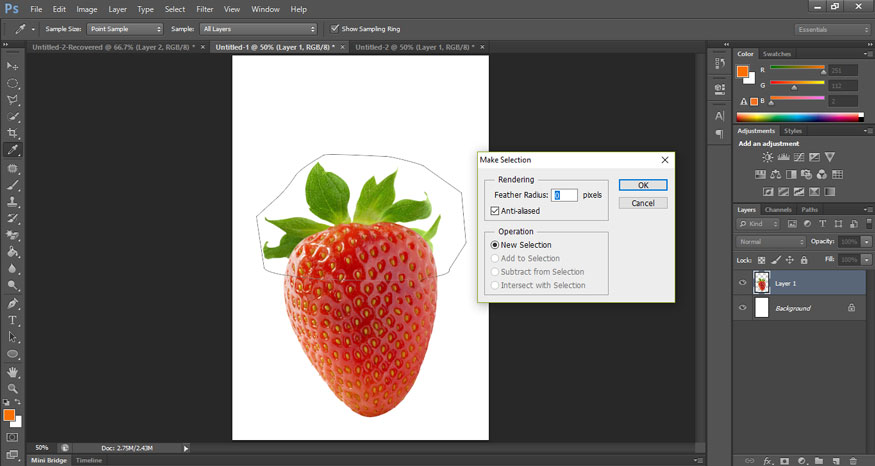Toggle the Anti-aliased checkbox
The image size is (875, 466).
pyautogui.click(x=495, y=211)
